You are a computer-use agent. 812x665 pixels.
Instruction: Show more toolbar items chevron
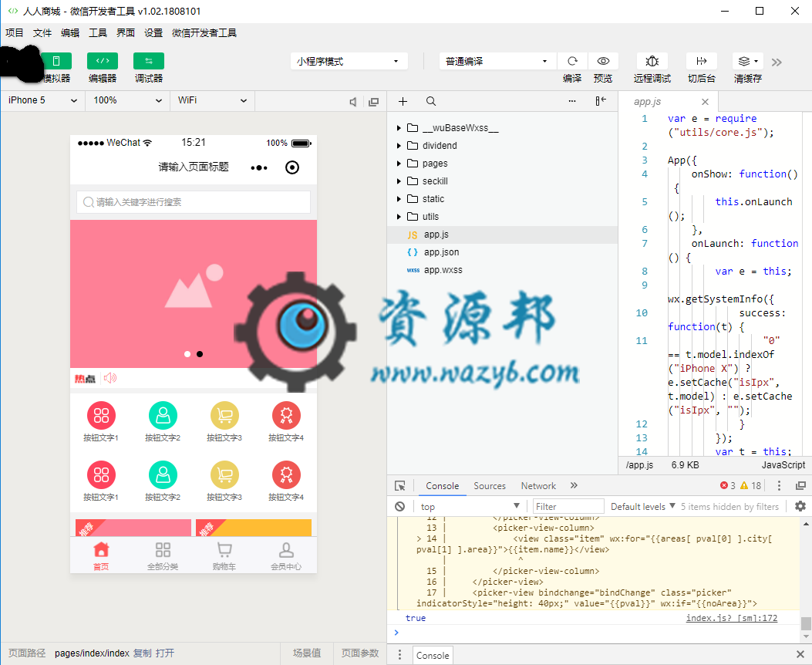click(777, 62)
